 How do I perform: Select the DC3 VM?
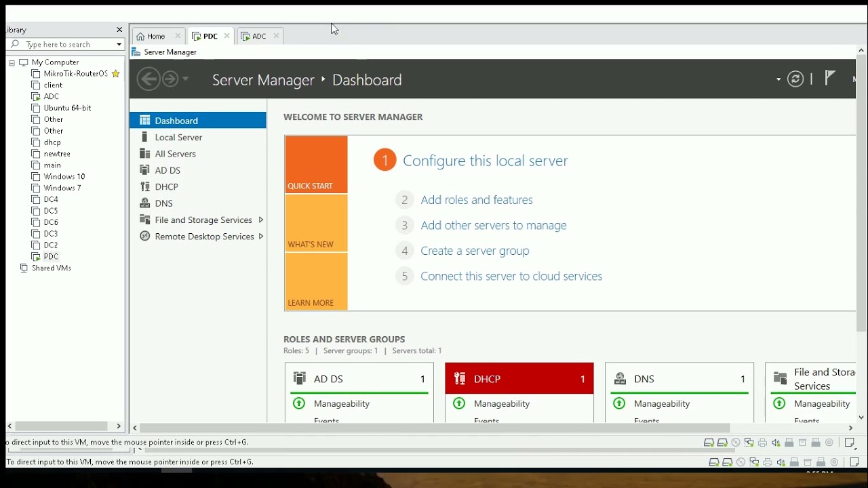(x=51, y=234)
